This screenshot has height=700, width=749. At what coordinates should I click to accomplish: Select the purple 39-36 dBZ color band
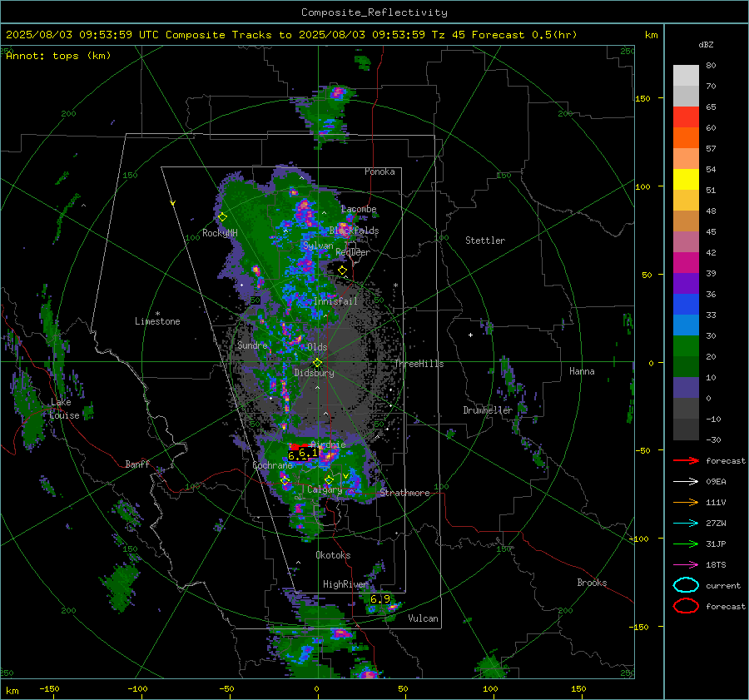(686, 283)
